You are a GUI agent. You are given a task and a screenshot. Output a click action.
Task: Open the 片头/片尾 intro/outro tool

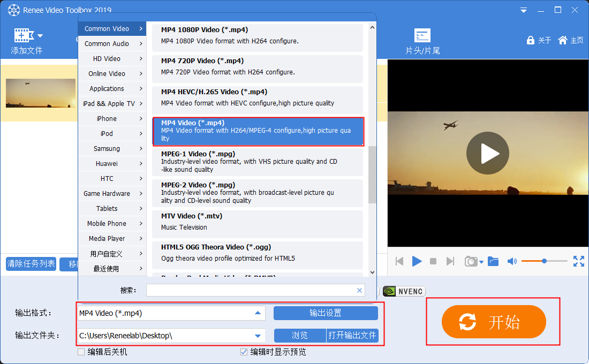tap(422, 41)
